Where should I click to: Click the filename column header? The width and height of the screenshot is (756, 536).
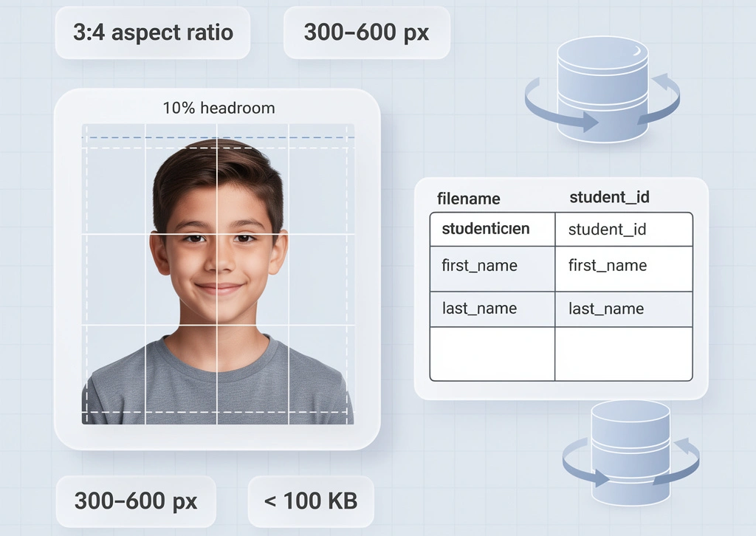[469, 199]
